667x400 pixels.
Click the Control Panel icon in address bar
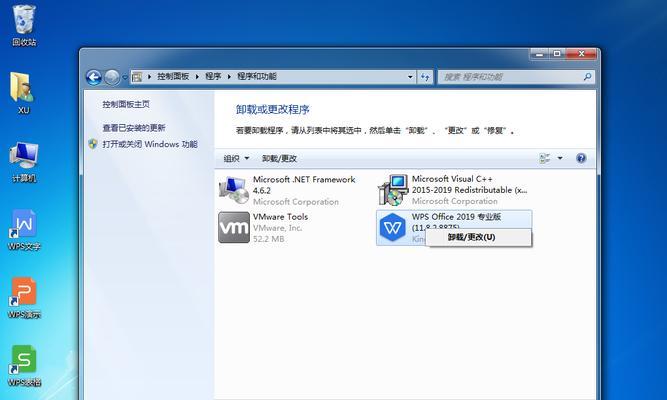point(137,77)
